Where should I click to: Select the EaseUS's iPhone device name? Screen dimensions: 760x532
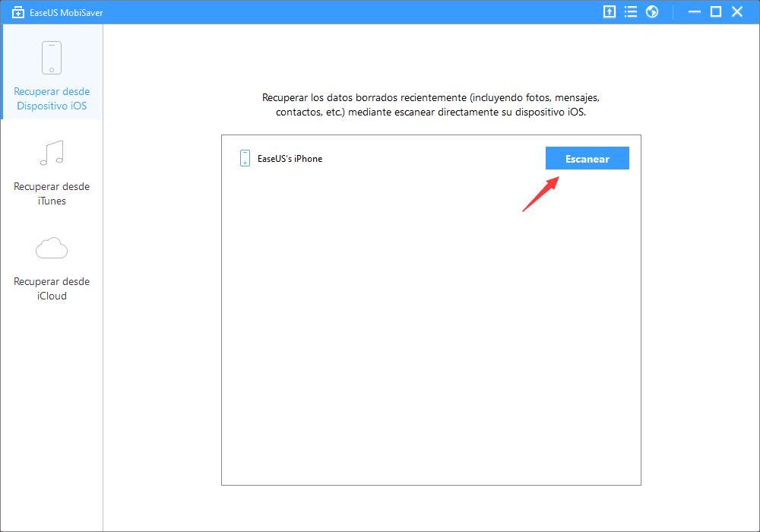pos(290,159)
